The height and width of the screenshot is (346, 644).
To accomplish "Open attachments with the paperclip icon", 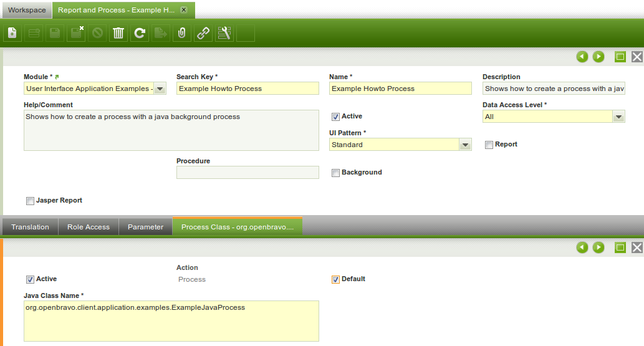I will click(181, 33).
